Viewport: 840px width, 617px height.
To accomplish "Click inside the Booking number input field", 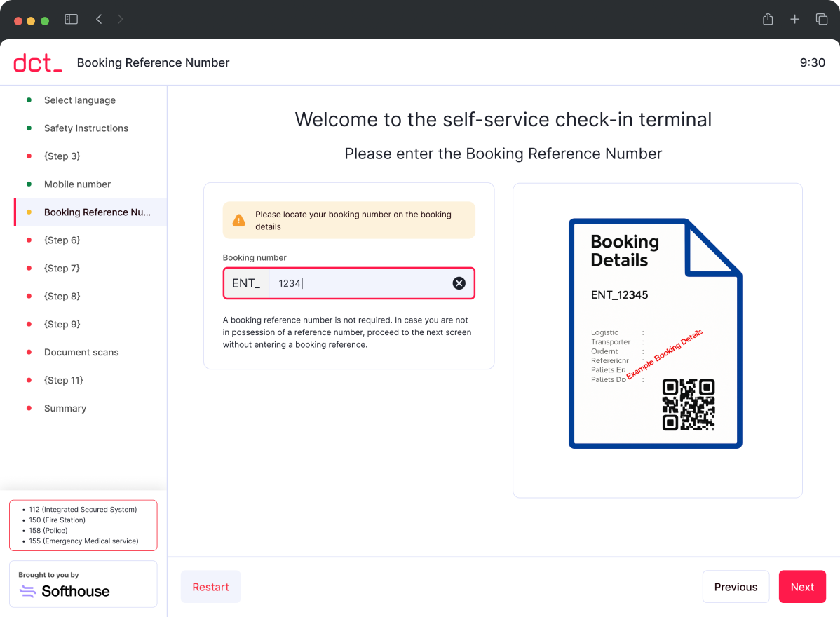I will (x=351, y=283).
